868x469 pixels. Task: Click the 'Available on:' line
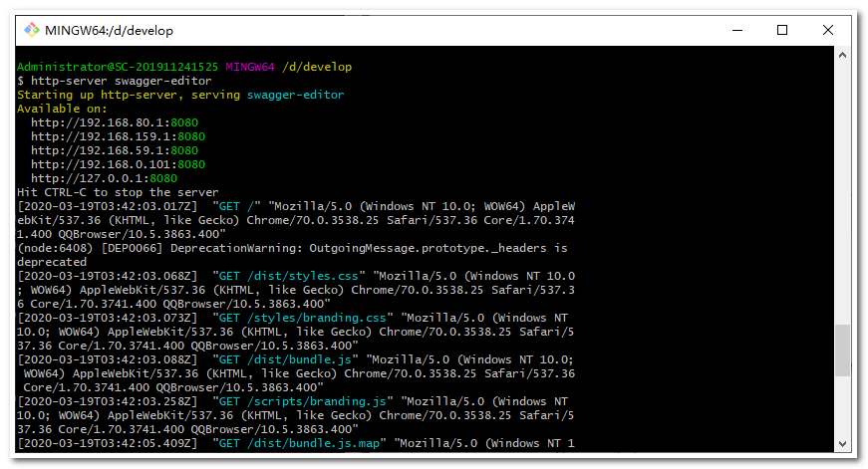(x=62, y=109)
